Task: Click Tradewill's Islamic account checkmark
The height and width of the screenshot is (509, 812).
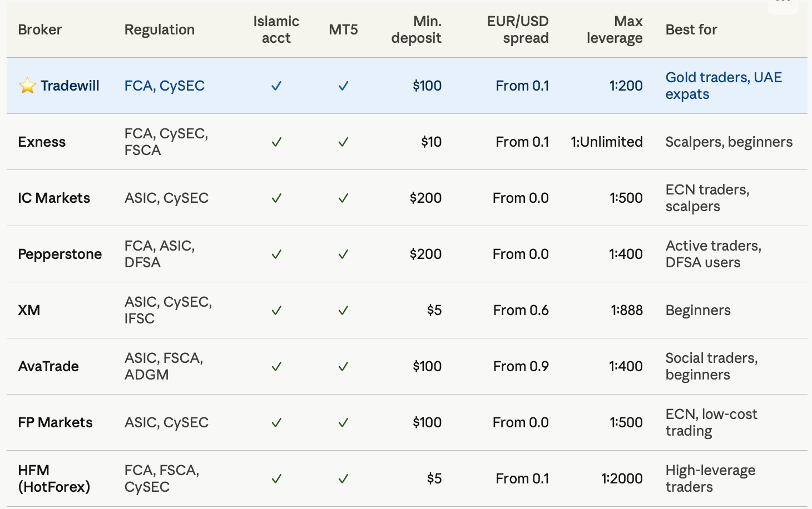Action: click(276, 86)
